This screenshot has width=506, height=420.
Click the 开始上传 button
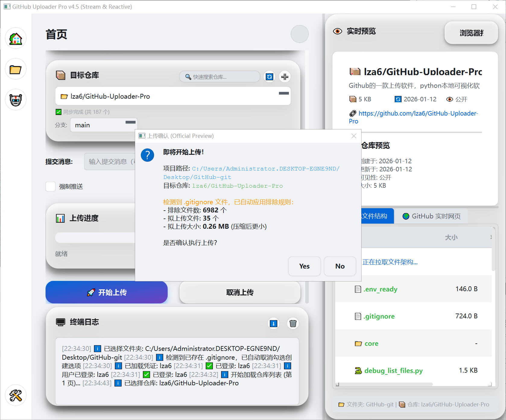point(106,292)
